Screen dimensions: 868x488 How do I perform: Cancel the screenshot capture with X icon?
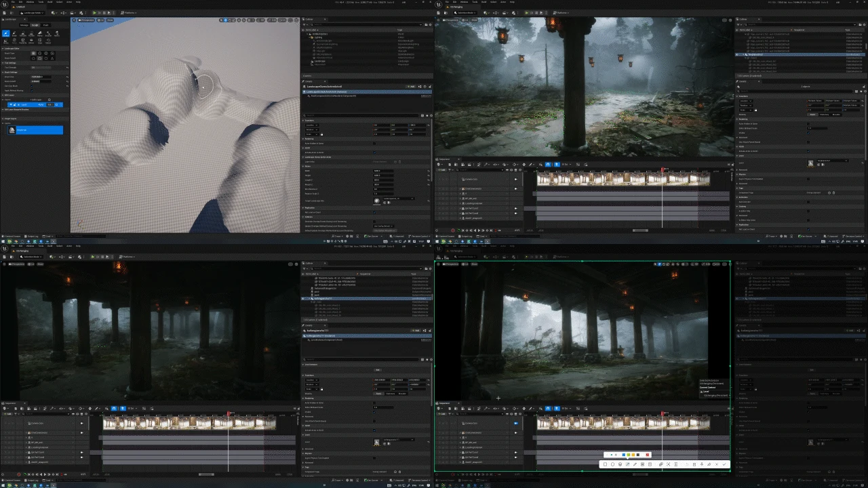coord(717,464)
